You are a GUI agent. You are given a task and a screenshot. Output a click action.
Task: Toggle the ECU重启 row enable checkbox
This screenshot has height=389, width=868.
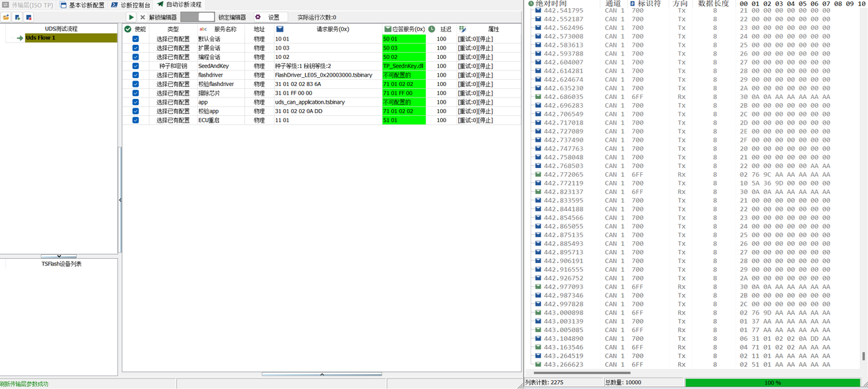tap(136, 120)
